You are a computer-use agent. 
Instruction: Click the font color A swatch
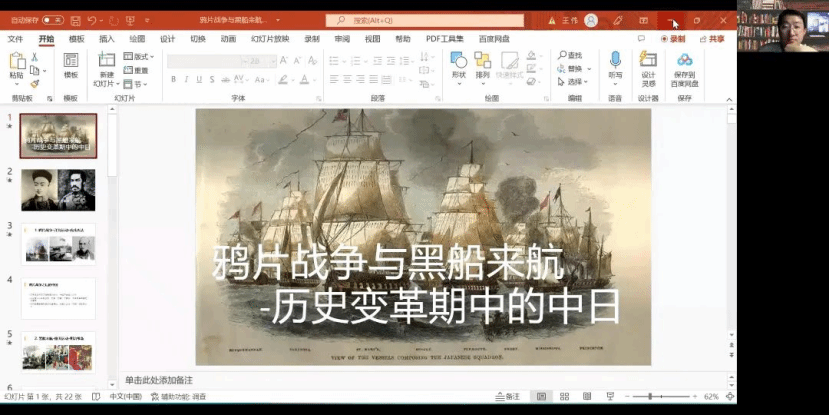(x=304, y=79)
